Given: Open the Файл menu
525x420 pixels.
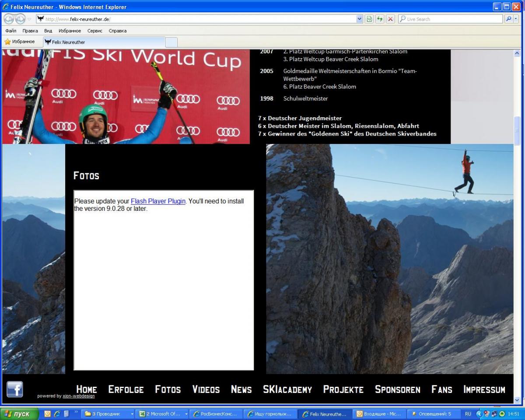Looking at the screenshot, I should click(11, 31).
